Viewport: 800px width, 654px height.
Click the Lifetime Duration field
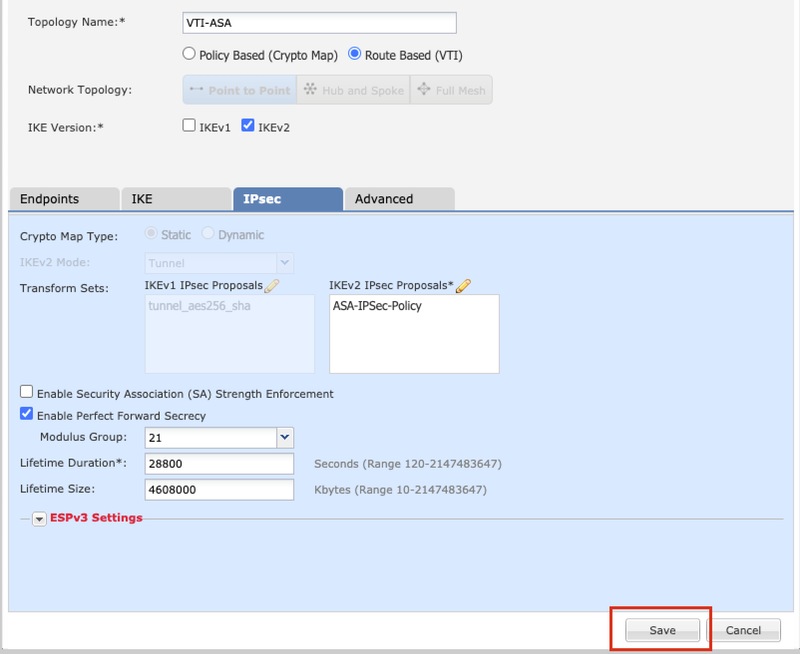[x=219, y=464]
